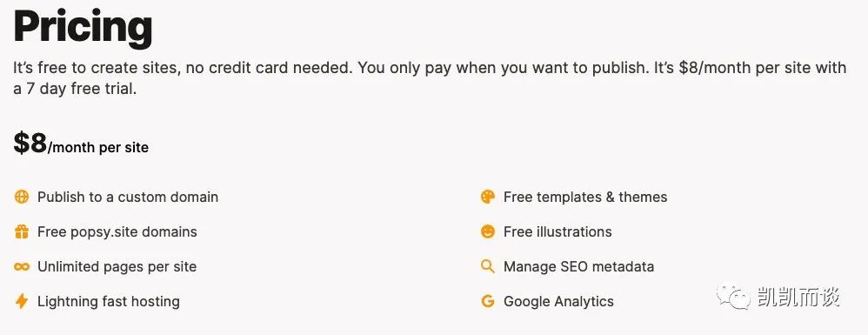Click 'Free illustrations' feature text

[558, 232]
